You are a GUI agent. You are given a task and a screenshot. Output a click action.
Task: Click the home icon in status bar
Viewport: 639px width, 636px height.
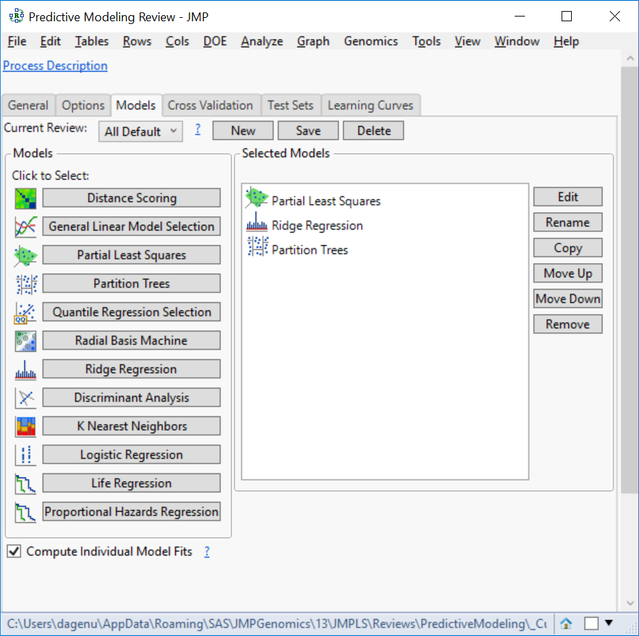point(566,623)
